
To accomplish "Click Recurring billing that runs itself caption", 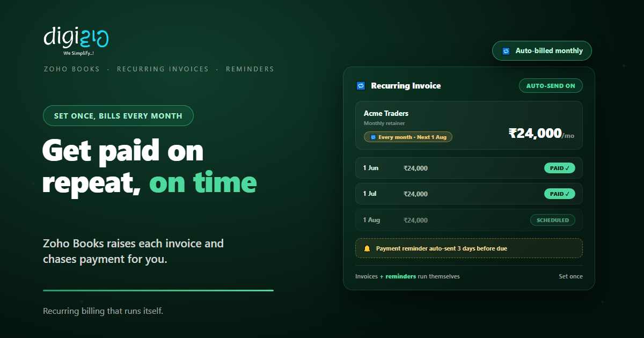I will (x=103, y=311).
